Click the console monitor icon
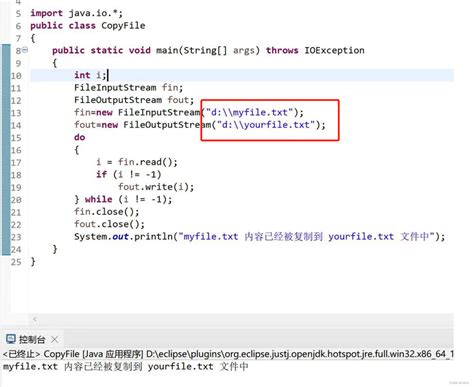The height and width of the screenshot is (387, 474). click(11, 339)
